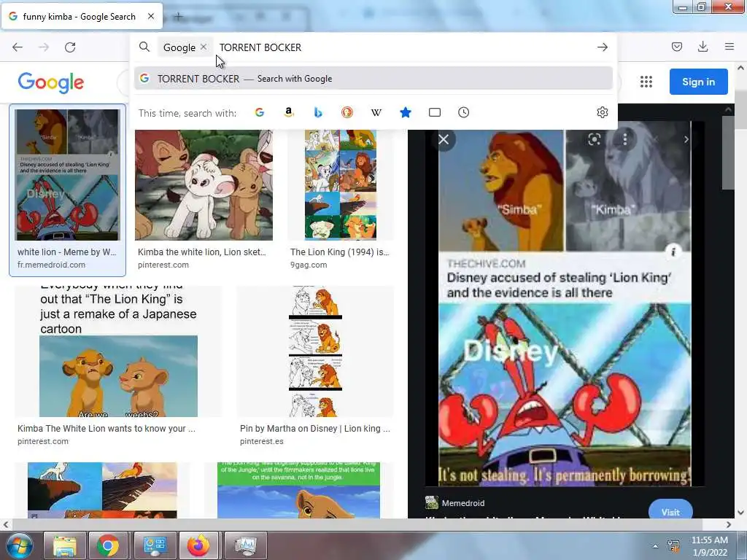Screen dimensions: 747x560
Task: Click 'Kimba The White Lion wants to know your ...' title
Action: [x=107, y=429]
